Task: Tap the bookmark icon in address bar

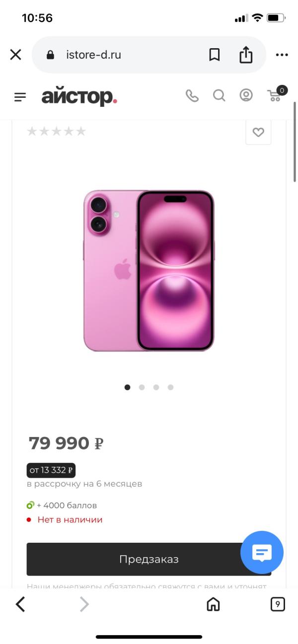Action: pyautogui.click(x=214, y=55)
